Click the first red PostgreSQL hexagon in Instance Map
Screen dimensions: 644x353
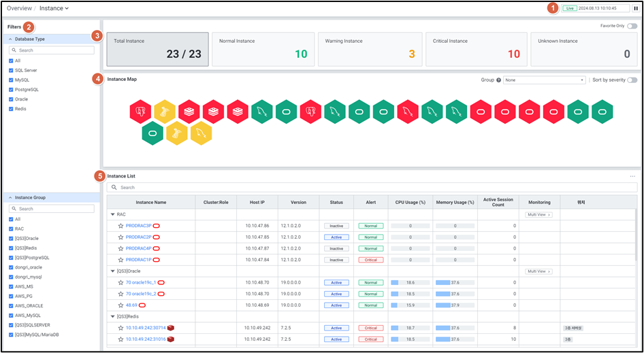coord(140,111)
